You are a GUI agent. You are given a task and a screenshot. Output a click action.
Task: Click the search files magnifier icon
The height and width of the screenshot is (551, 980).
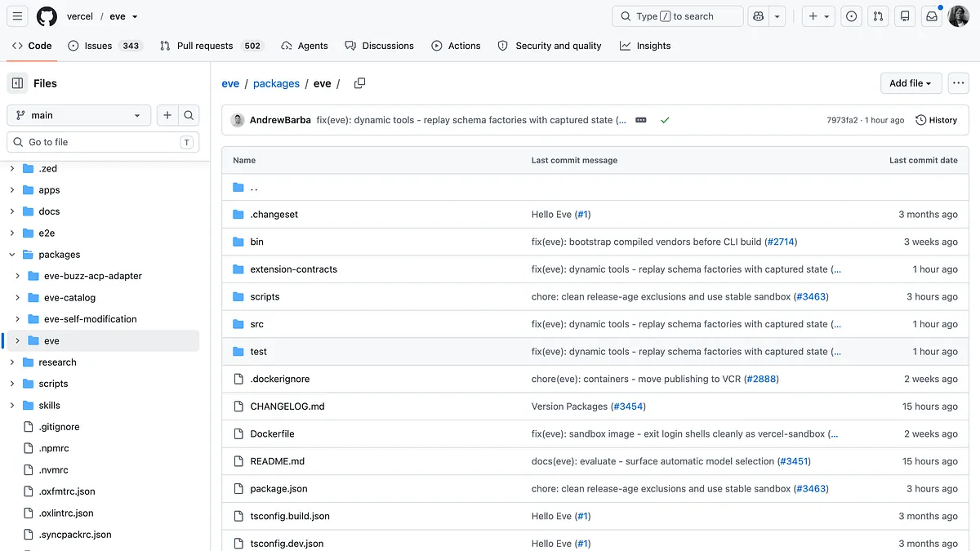point(189,115)
